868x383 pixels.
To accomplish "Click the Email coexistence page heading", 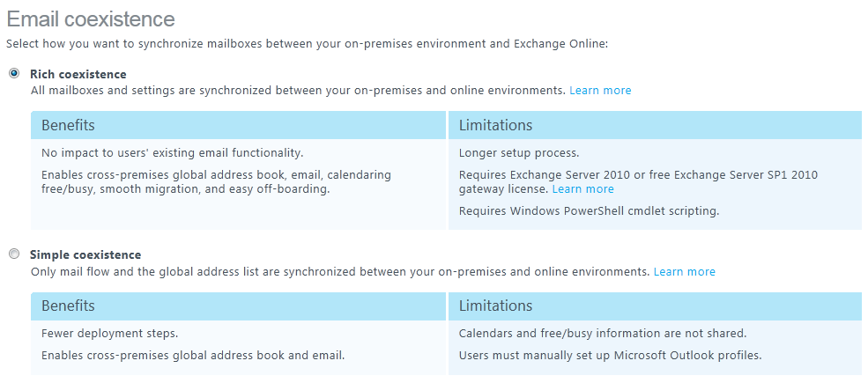I will coord(91,19).
